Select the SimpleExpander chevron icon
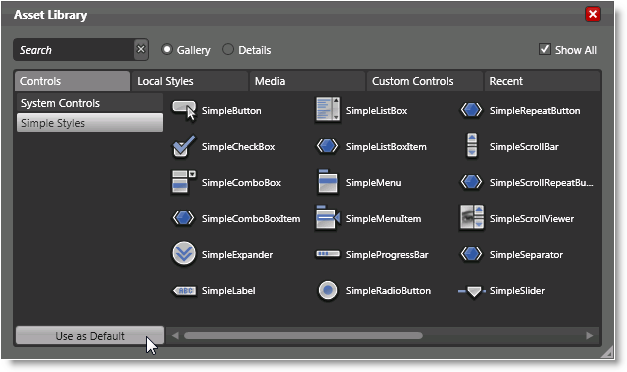Image resolution: width=627 pixels, height=372 pixels. point(184,254)
